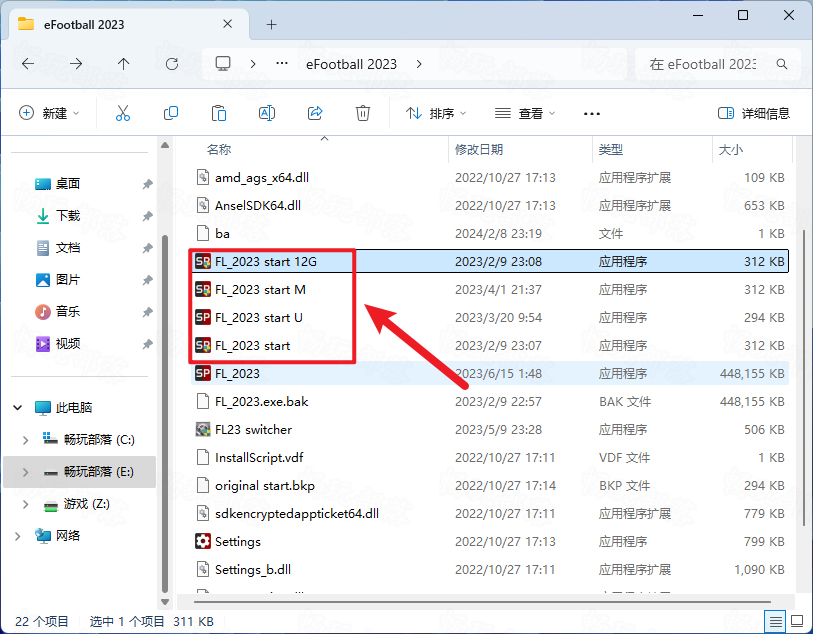The width and height of the screenshot is (813, 634).
Task: Go up one folder level arrow
Action: (123, 64)
